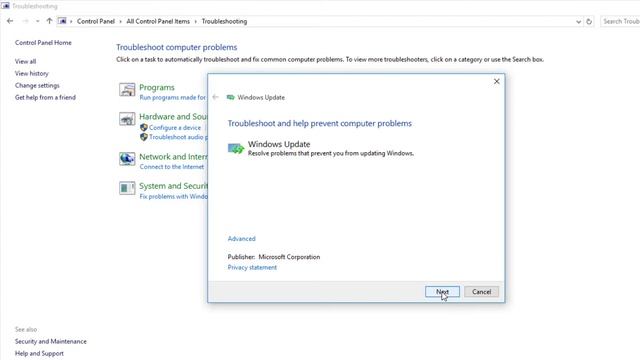Go to Control Panel Home
The image size is (640, 360).
pos(43,42)
